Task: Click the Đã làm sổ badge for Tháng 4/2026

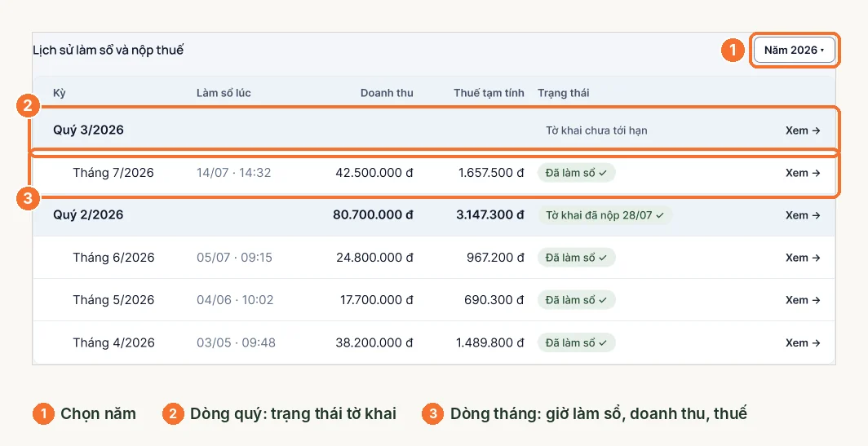Action: pos(576,342)
